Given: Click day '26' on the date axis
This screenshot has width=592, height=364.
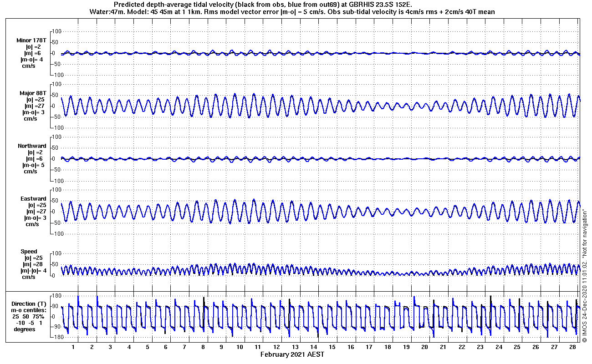Looking at the screenshot, I should pos(536,347).
